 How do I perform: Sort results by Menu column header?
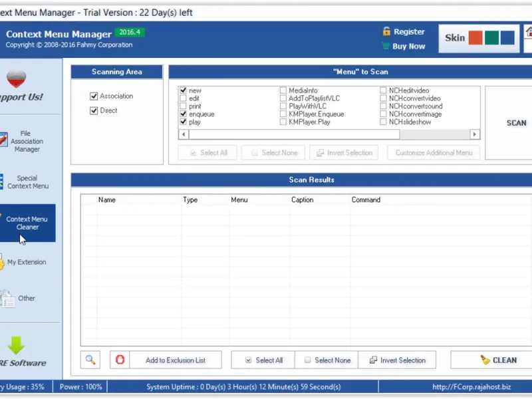[239, 200]
